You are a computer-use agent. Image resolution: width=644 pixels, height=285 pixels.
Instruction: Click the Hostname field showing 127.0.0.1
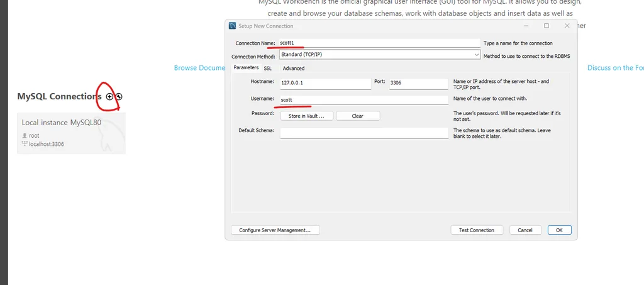[x=326, y=84]
